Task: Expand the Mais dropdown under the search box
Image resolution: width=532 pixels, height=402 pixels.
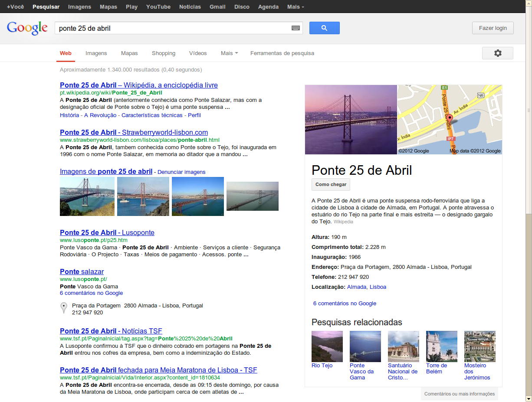Action: pyautogui.click(x=229, y=53)
